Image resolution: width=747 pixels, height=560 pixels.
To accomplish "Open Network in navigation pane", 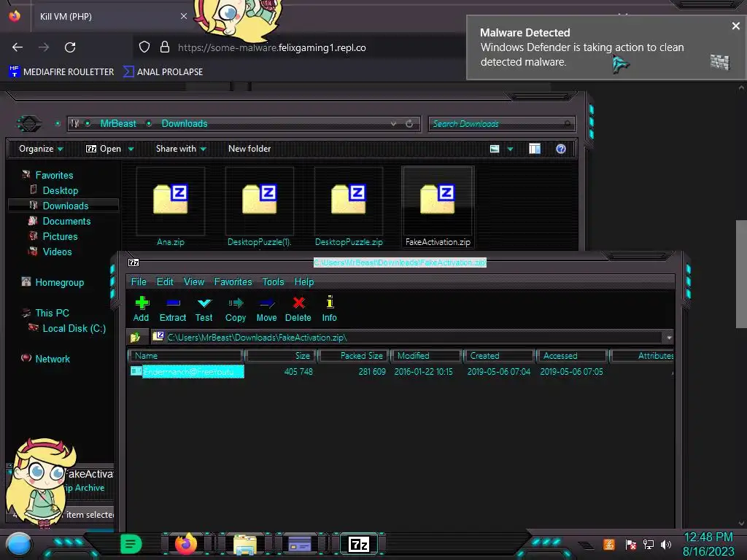I will (x=53, y=359).
